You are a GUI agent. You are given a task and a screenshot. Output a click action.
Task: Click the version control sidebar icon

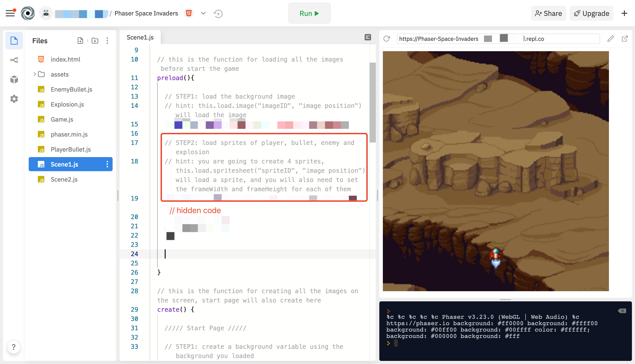pos(14,60)
